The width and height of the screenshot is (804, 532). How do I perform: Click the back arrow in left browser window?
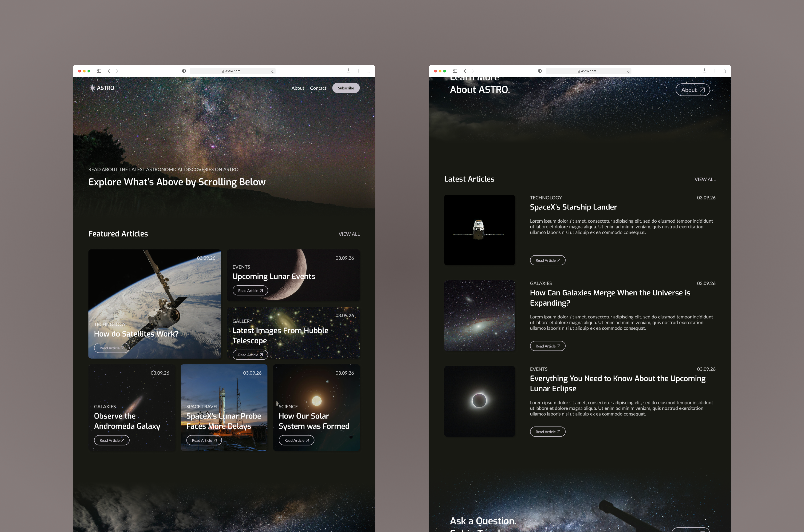(x=109, y=71)
